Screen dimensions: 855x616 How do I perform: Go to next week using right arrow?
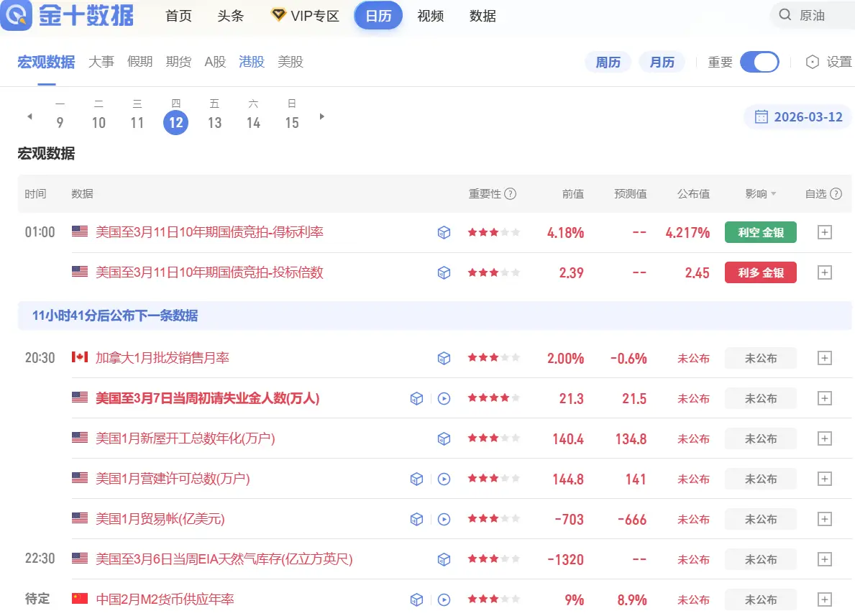coord(322,116)
